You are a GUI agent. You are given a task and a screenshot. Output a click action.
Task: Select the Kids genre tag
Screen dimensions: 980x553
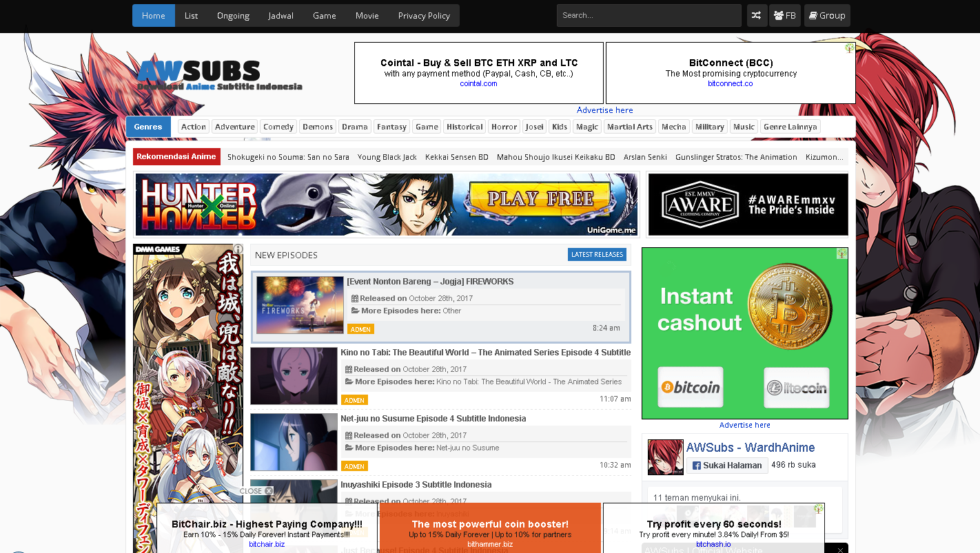tap(560, 127)
